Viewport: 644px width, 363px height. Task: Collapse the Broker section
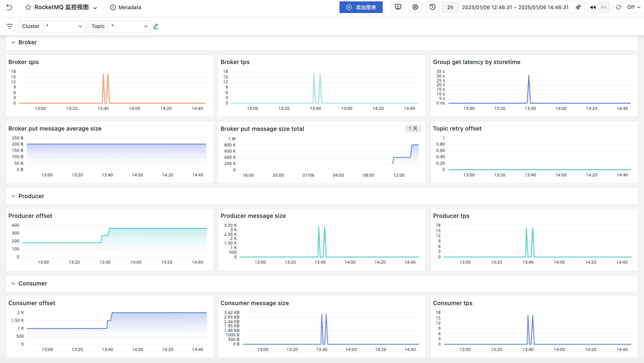click(x=13, y=42)
